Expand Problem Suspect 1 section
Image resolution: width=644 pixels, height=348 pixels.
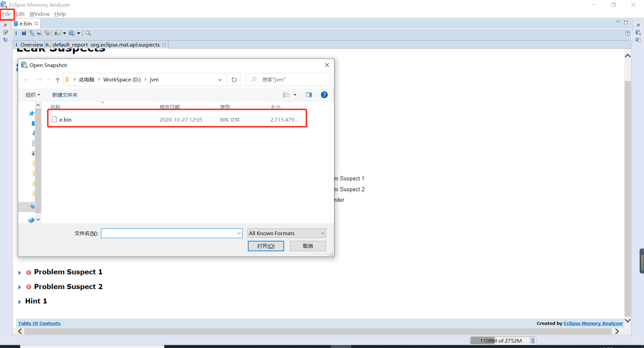(20, 273)
